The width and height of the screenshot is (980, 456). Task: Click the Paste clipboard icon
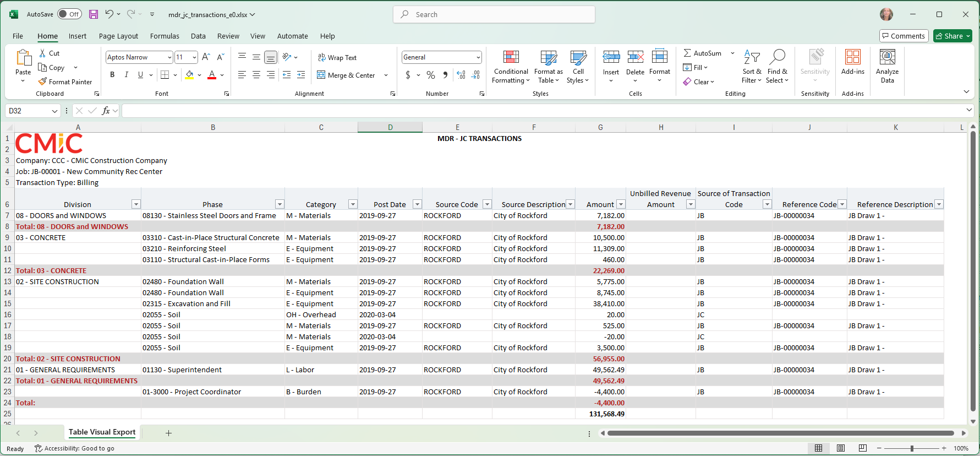point(23,57)
